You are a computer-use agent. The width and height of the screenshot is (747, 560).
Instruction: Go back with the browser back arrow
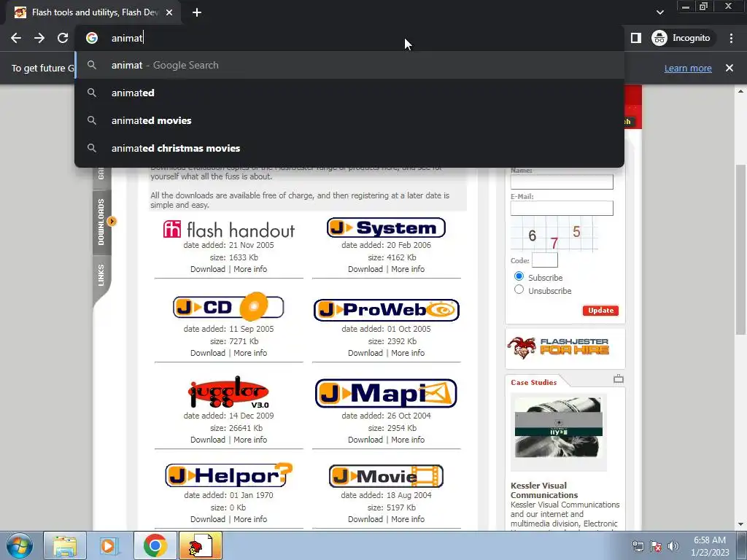point(16,38)
